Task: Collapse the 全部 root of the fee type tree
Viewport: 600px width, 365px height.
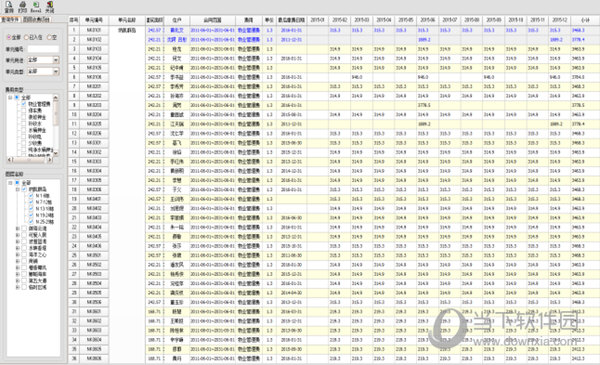Action: click(10, 98)
